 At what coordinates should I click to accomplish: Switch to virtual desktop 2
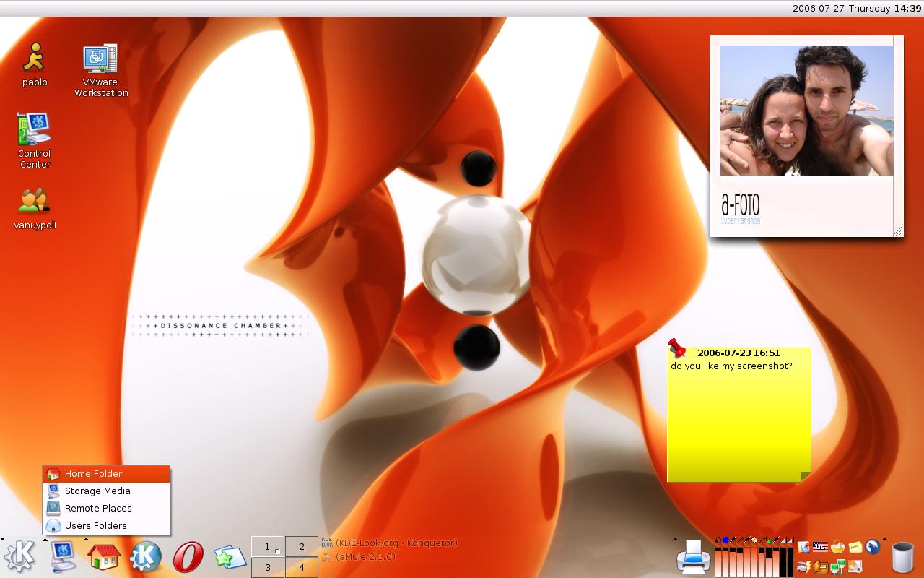click(x=302, y=547)
